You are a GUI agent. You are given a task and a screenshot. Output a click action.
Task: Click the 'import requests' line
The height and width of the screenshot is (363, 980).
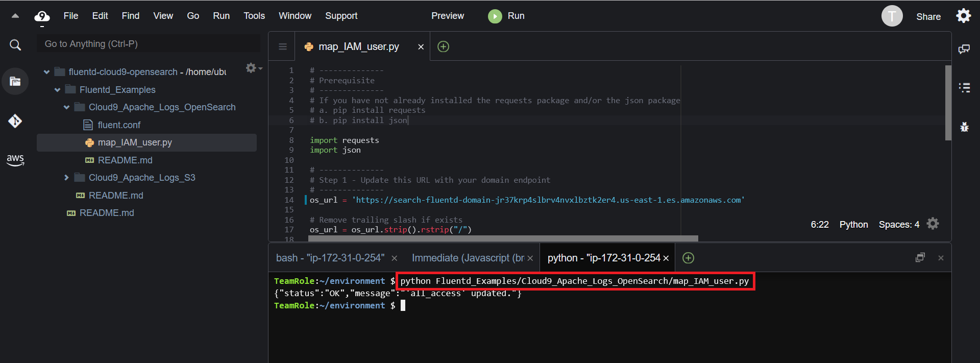click(x=345, y=140)
